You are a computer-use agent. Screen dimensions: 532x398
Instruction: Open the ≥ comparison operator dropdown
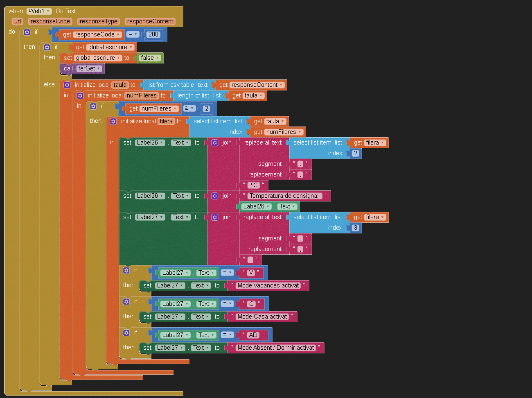click(x=192, y=109)
